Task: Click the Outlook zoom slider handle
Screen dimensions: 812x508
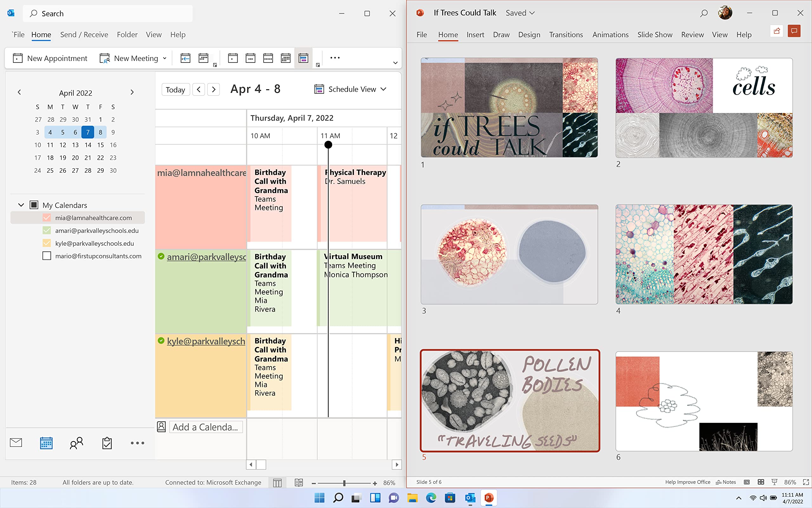Action: tap(344, 483)
